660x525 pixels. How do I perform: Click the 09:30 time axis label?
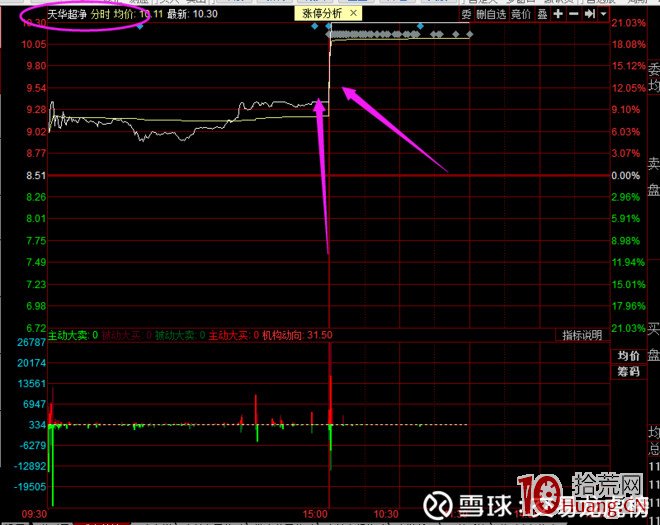(x=35, y=514)
